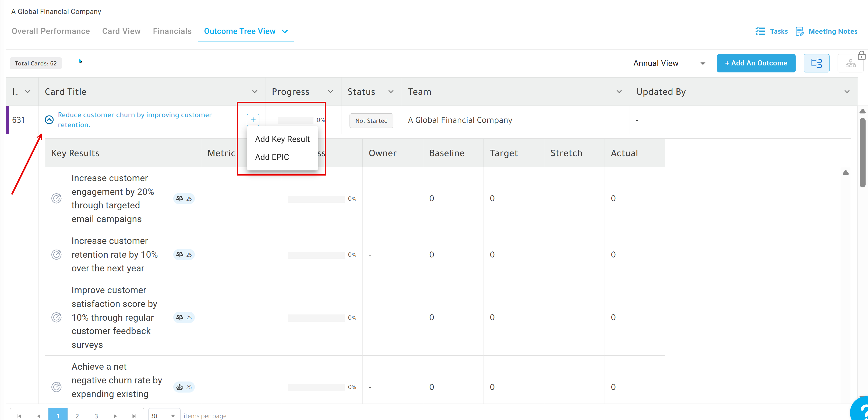Click the Baseline column header

[x=453, y=153]
